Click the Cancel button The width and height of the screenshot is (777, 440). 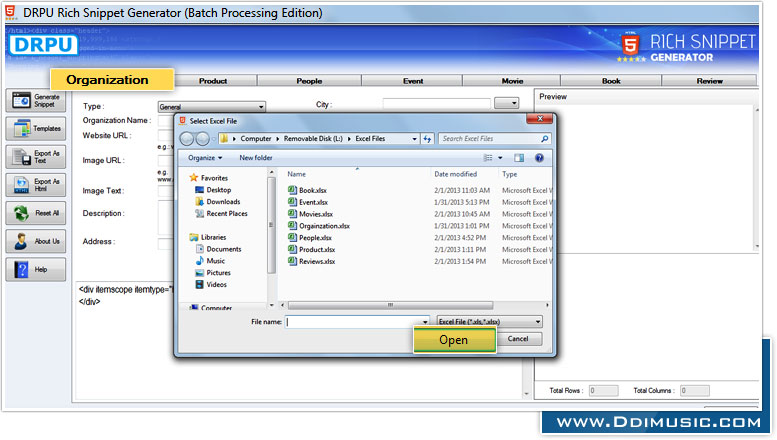click(518, 339)
